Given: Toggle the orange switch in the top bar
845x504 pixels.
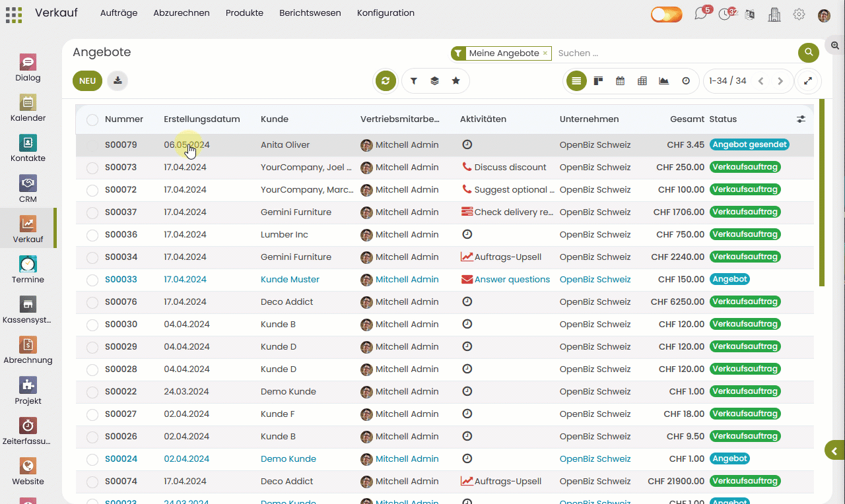Looking at the screenshot, I should (666, 13).
